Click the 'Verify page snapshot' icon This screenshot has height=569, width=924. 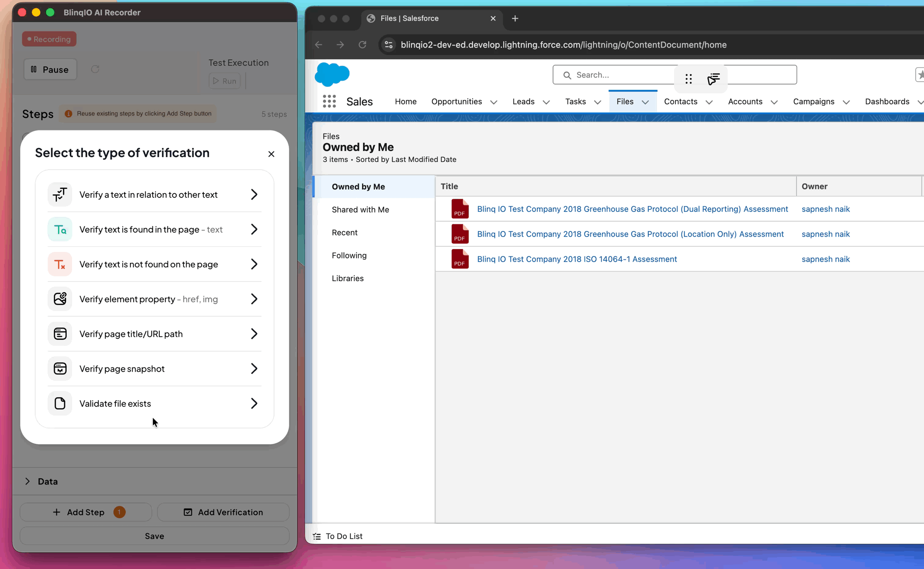coord(60,368)
